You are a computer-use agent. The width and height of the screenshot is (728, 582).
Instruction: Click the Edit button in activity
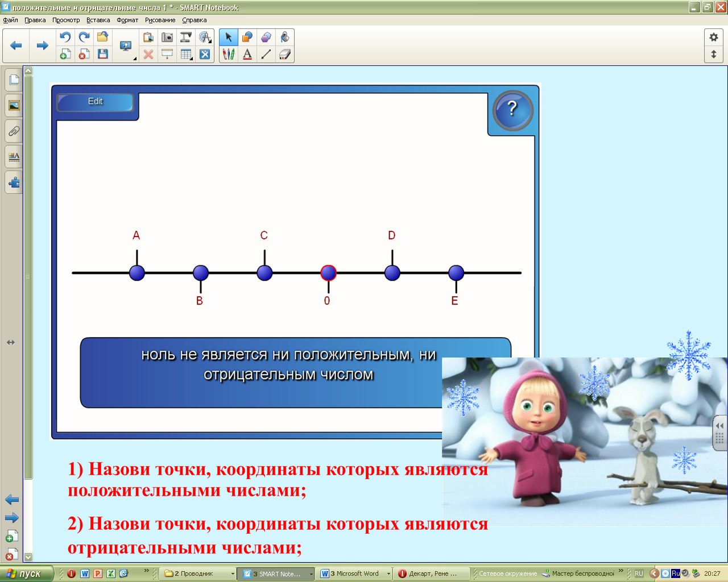coord(95,102)
